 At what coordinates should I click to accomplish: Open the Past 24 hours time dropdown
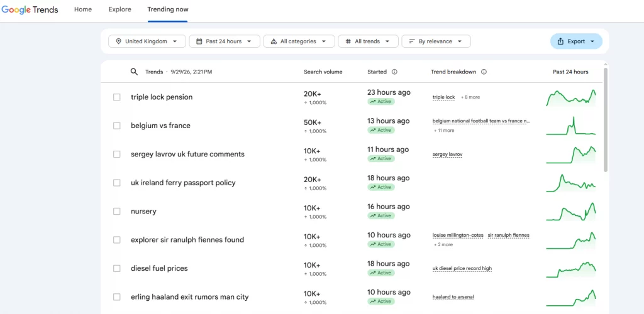(225, 41)
